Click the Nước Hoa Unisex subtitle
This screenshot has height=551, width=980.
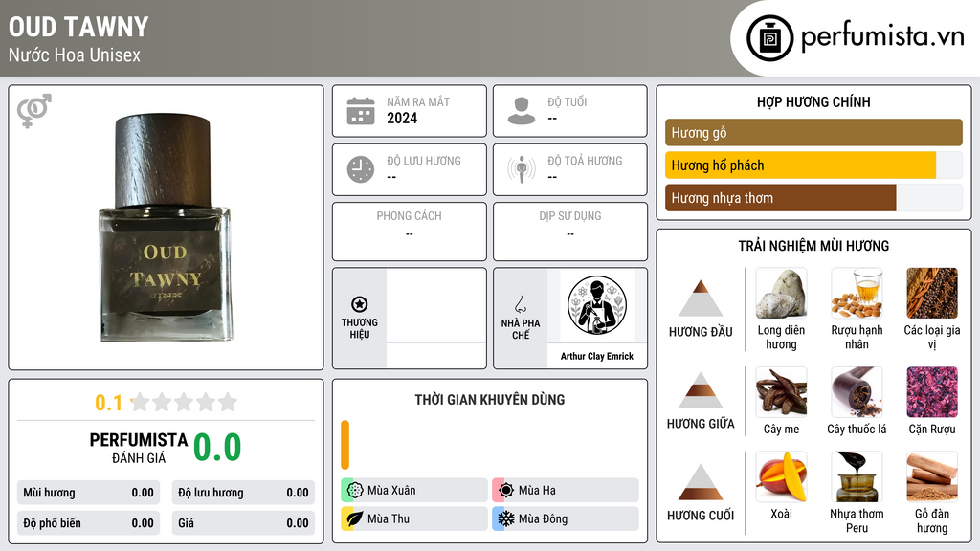pyautogui.click(x=75, y=55)
